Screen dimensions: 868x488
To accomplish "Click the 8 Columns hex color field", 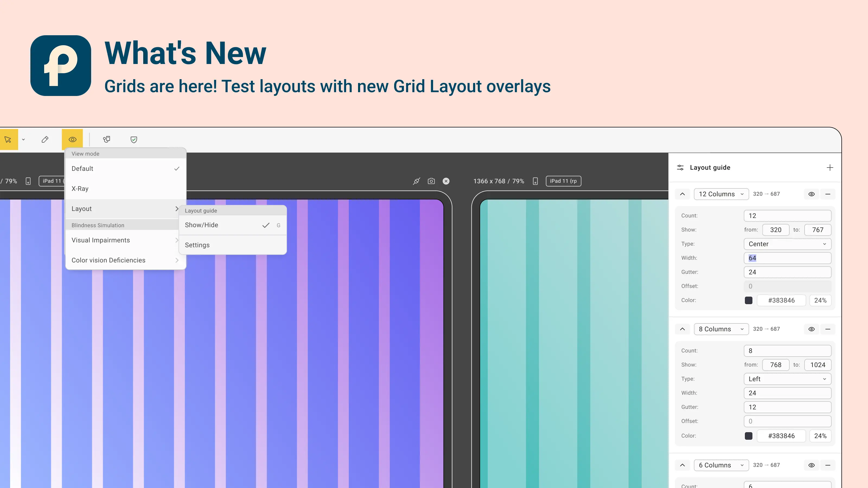I will coord(781,436).
